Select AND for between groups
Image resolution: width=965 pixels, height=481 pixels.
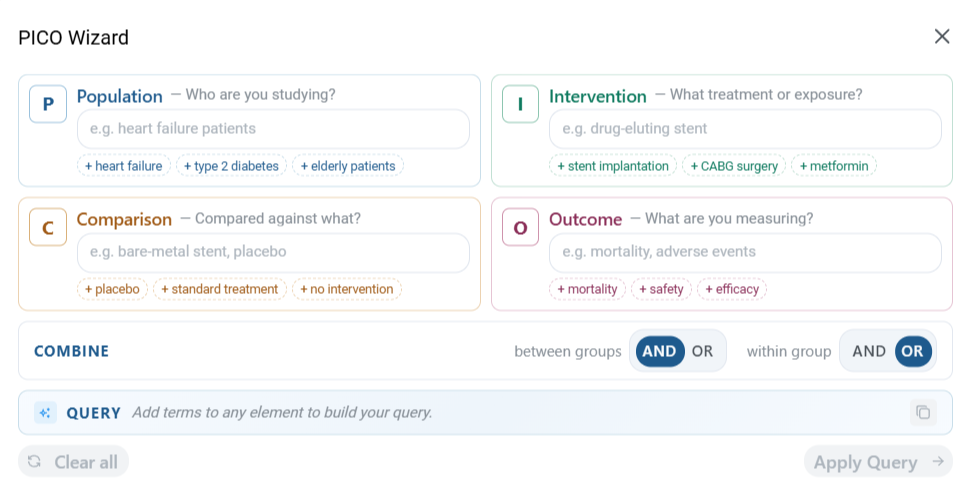(660, 351)
